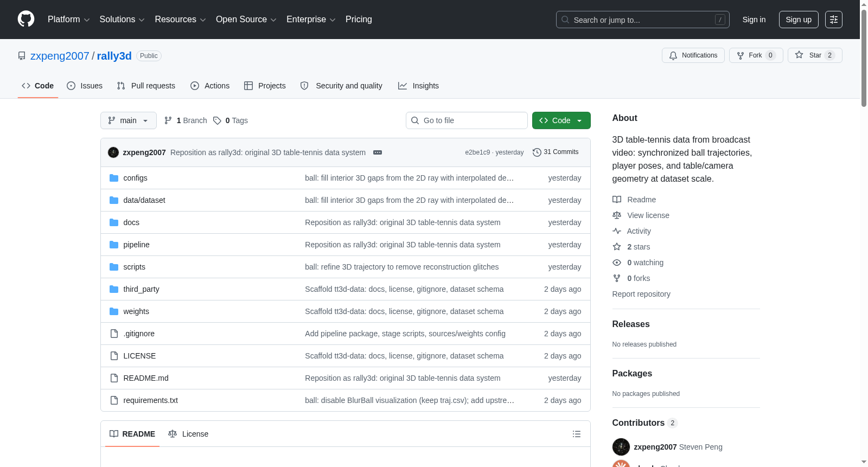Switch to the Issues tab
Image resolution: width=868 pixels, height=467 pixels.
click(85, 86)
